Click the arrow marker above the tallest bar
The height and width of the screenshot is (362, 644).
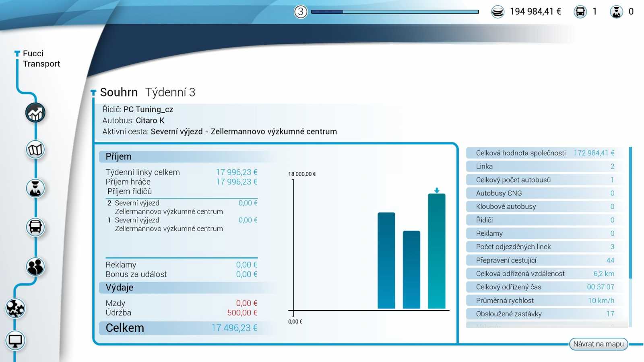coord(437,190)
